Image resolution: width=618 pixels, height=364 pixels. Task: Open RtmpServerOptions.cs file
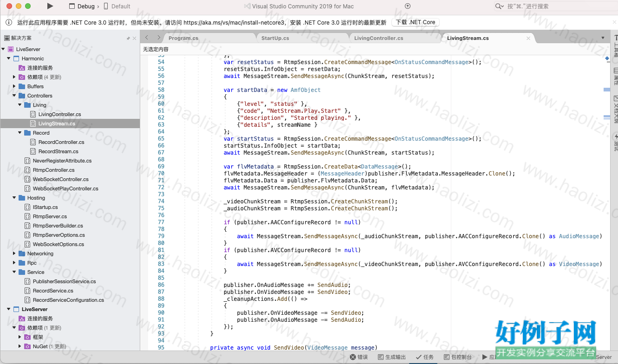pos(59,235)
